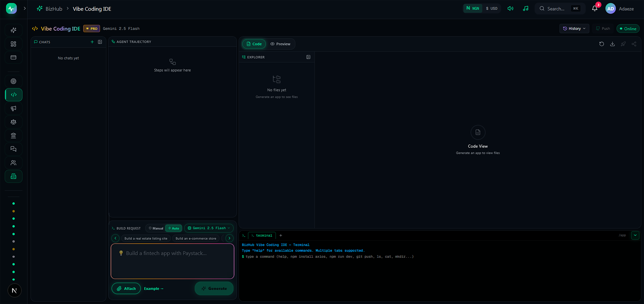Click the BizHub pulse logo
The height and width of the screenshot is (304, 644).
(x=11, y=9)
